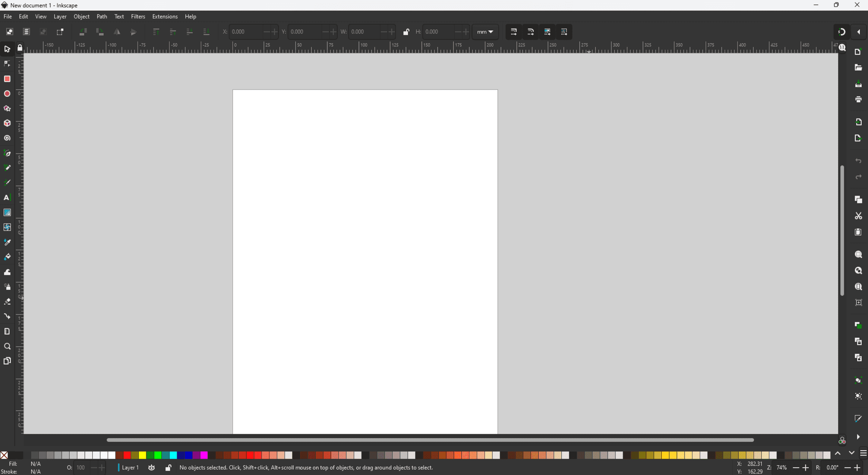Open the mm units dropdown
Image resolution: width=868 pixels, height=475 pixels.
485,32
